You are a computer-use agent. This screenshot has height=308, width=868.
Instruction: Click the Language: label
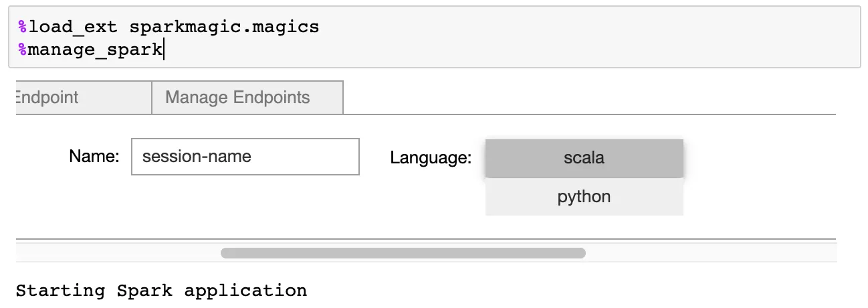point(431,158)
